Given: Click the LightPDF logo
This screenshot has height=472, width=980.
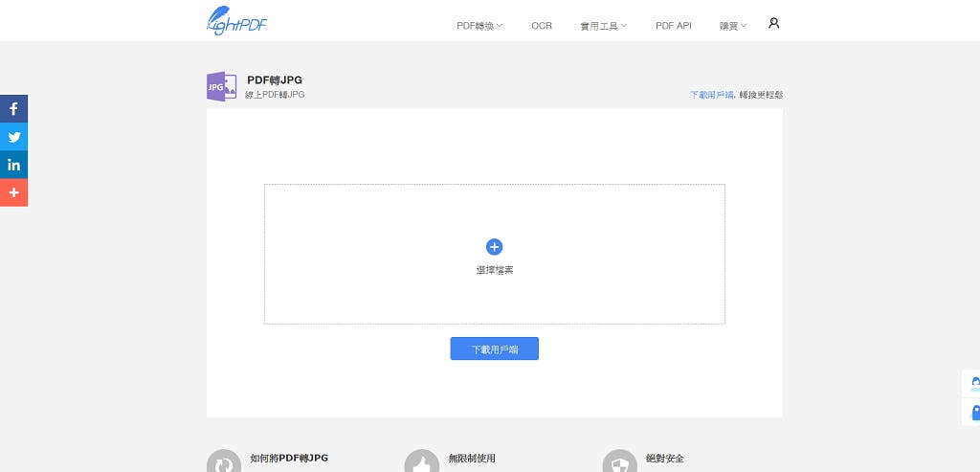Looking at the screenshot, I should (x=236, y=20).
